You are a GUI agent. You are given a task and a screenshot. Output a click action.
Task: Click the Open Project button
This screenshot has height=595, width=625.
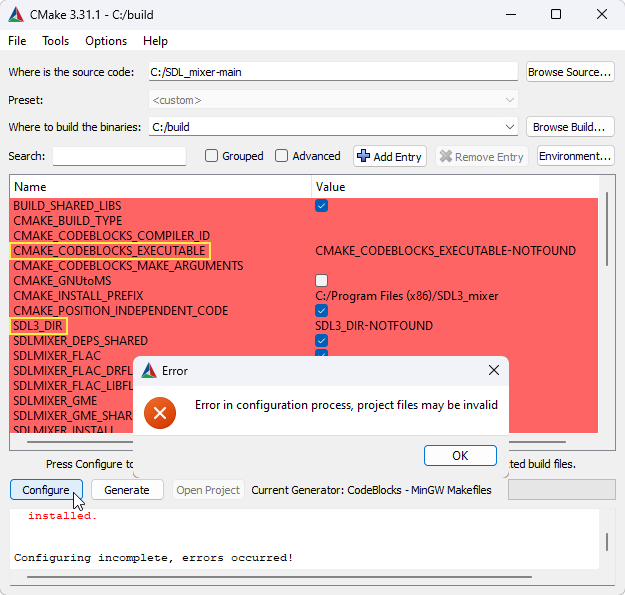click(x=208, y=490)
